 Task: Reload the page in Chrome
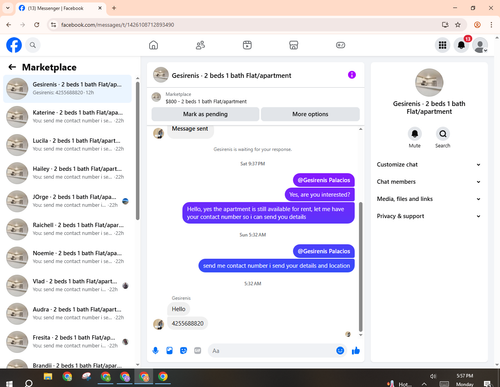click(x=37, y=25)
